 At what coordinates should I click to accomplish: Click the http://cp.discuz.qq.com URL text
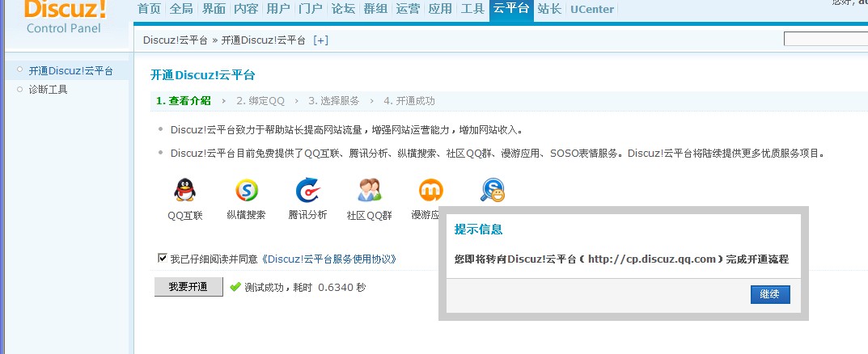(652, 259)
